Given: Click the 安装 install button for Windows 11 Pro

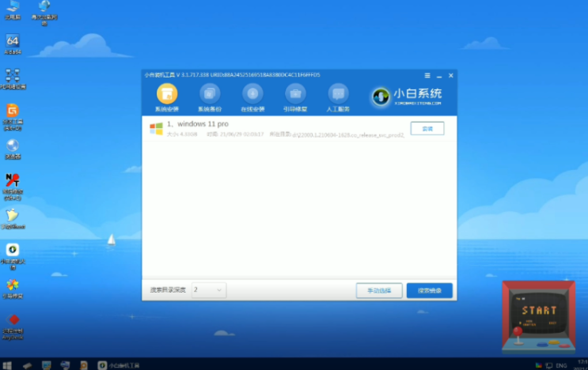Looking at the screenshot, I should (427, 128).
